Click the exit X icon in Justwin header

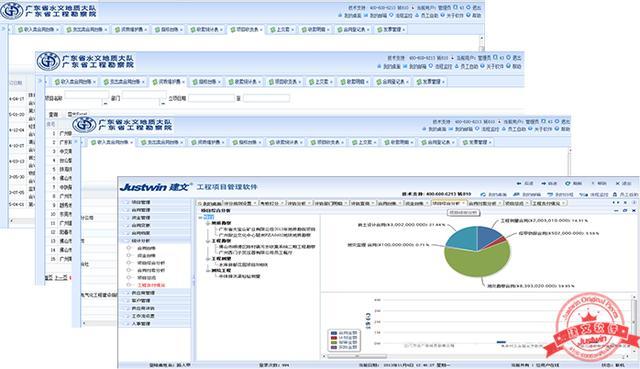tap(618, 184)
